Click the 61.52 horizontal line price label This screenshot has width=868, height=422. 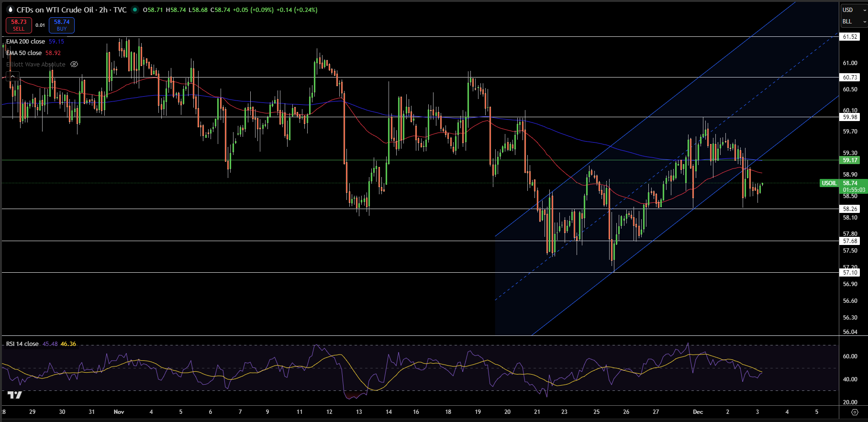pyautogui.click(x=850, y=37)
